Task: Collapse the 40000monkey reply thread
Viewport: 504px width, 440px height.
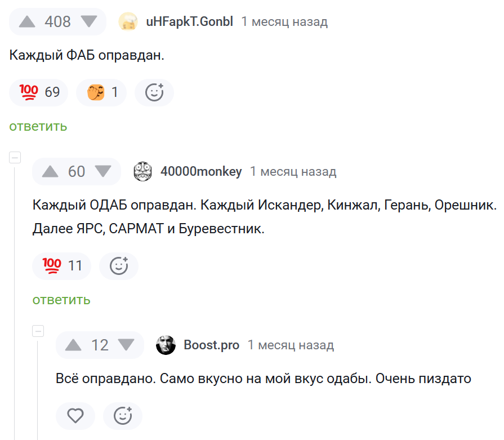Action: 15,158
